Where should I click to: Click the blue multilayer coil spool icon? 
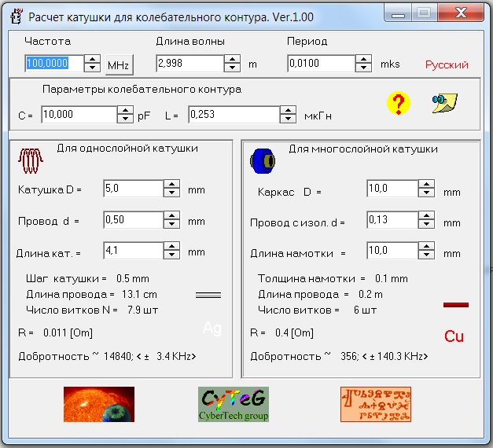click(262, 161)
